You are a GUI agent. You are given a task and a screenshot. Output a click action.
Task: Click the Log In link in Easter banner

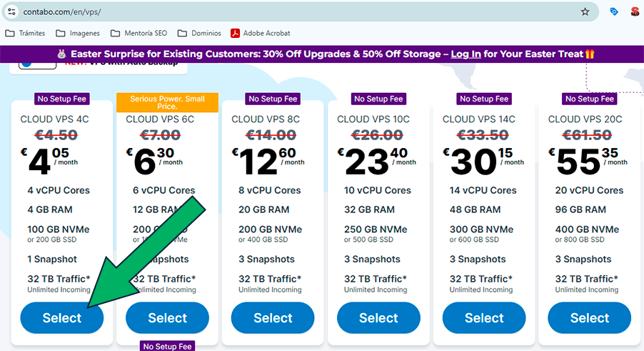pos(466,54)
